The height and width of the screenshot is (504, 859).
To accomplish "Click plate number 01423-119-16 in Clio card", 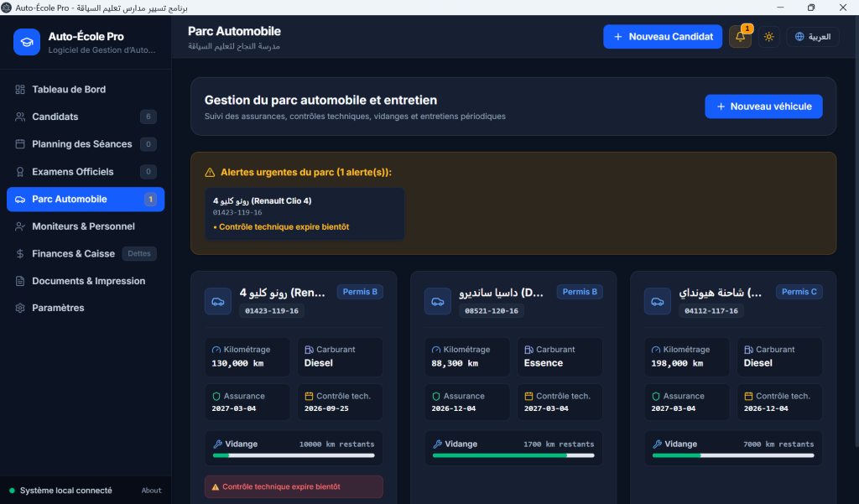I will (x=272, y=310).
